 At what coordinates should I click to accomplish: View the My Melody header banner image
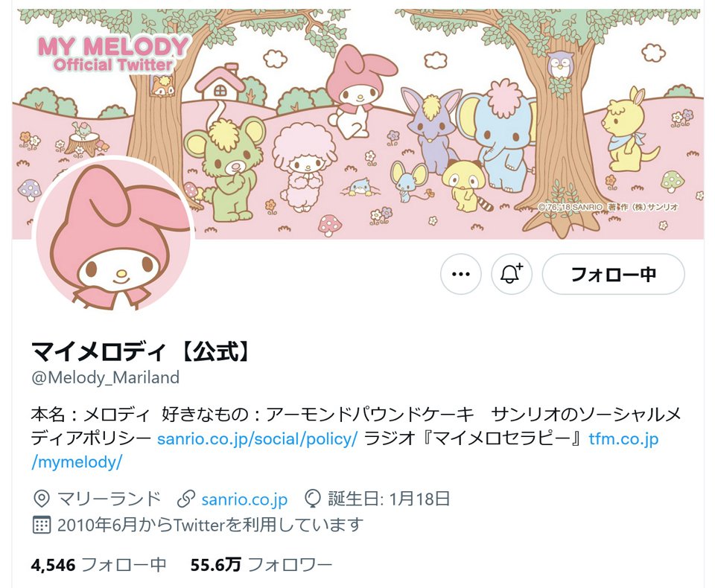pos(358,123)
